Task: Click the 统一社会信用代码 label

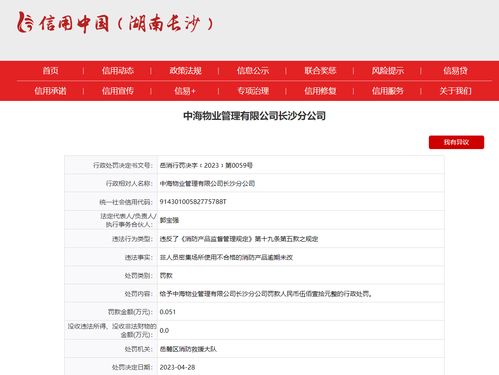Action: (126, 202)
